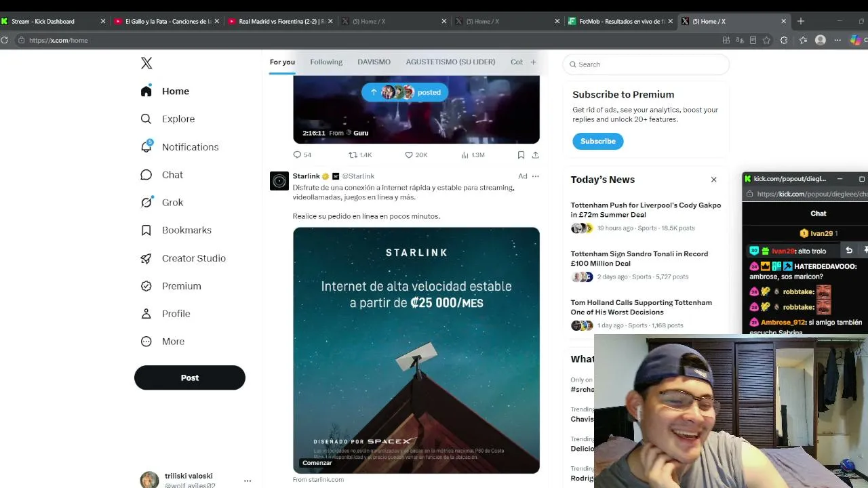This screenshot has width=868, height=488.
Task: Go to Profile in the X sidebar
Action: 165,313
